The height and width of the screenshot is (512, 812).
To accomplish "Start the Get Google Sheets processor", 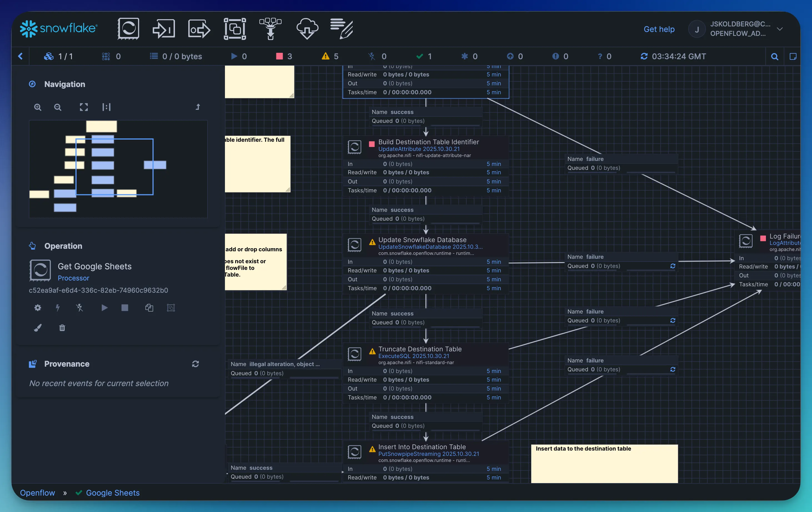I will point(104,307).
